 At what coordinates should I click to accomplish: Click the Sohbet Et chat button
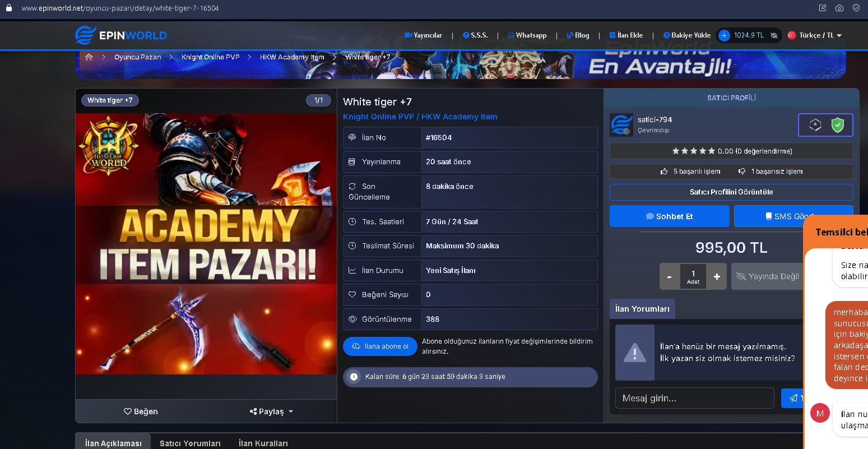[x=670, y=216]
